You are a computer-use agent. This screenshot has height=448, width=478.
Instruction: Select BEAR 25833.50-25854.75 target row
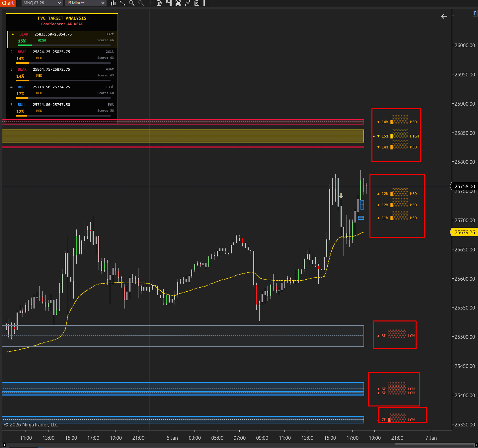[62, 40]
